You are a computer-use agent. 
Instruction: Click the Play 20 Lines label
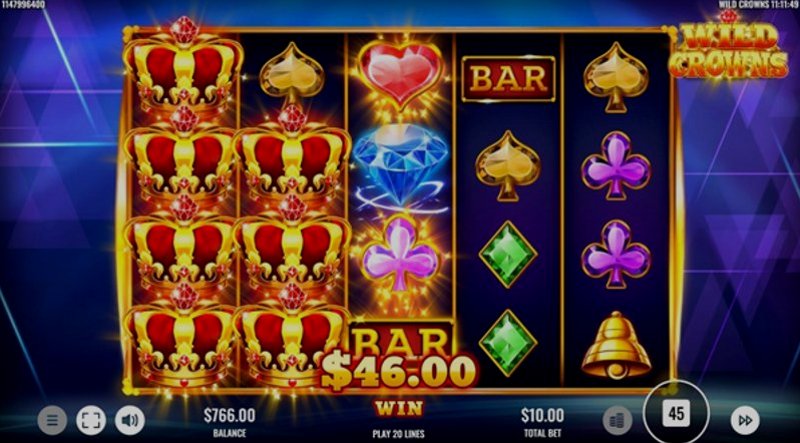click(398, 434)
